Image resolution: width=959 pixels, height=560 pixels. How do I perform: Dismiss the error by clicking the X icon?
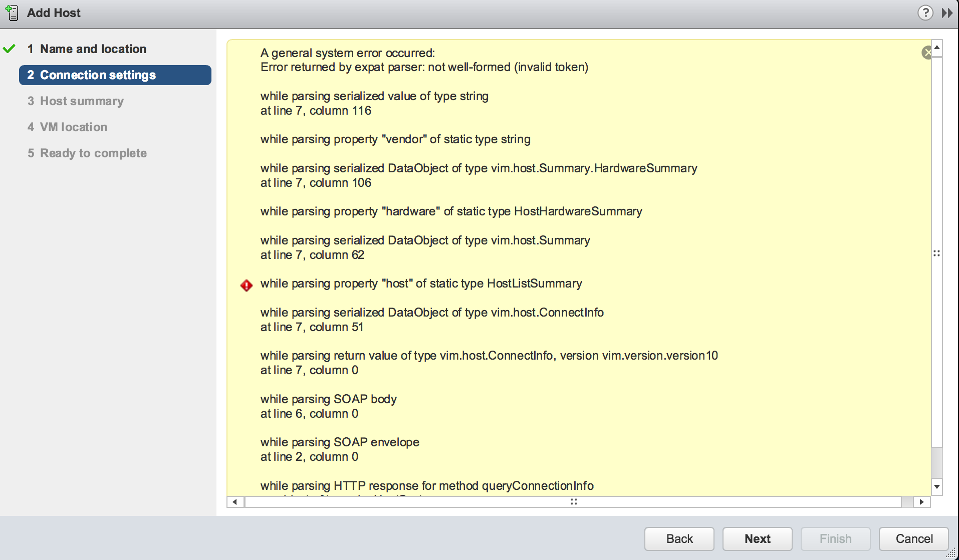click(x=928, y=53)
